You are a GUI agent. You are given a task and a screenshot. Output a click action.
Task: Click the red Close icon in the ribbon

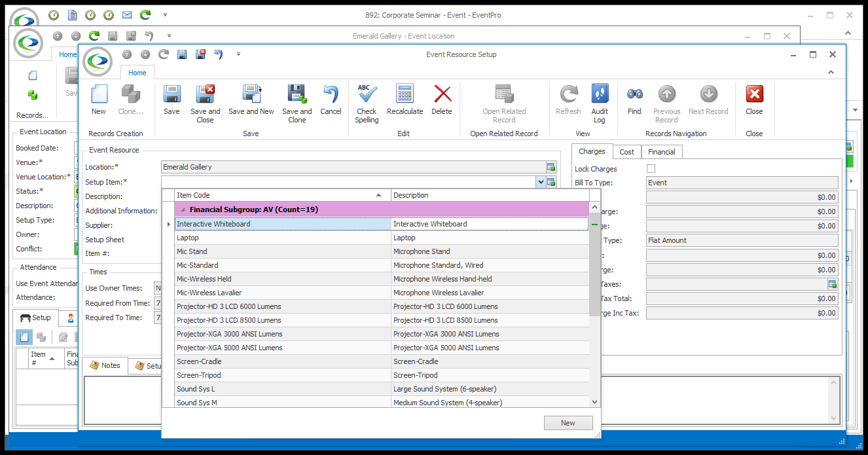click(x=754, y=94)
